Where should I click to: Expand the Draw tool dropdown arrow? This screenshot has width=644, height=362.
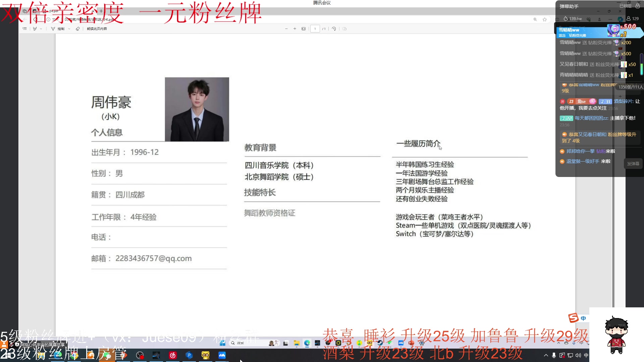[x=69, y=28]
